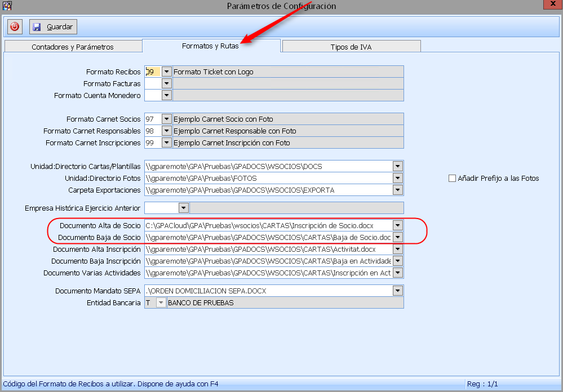Image resolution: width=563 pixels, height=392 pixels.
Task: Enable Añadir Prefijo a las Fotos checkbox
Action: click(452, 179)
